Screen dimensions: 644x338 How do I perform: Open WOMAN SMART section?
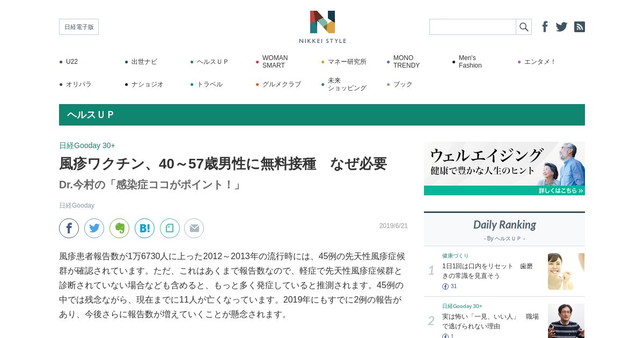275,62
